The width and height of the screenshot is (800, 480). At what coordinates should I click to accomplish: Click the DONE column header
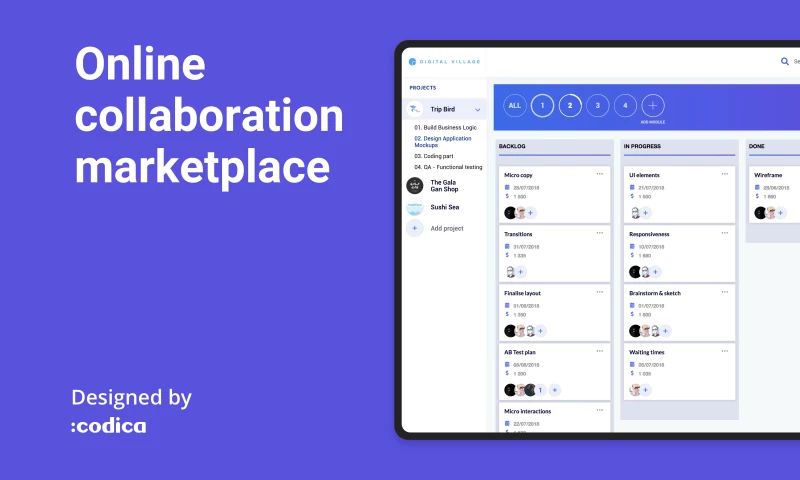point(757,146)
